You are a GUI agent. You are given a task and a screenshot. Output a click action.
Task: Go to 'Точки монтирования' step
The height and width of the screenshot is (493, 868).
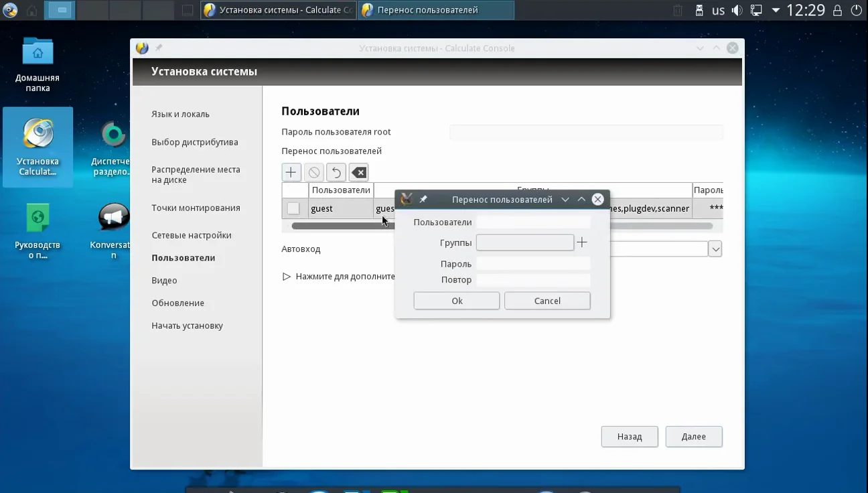point(196,208)
